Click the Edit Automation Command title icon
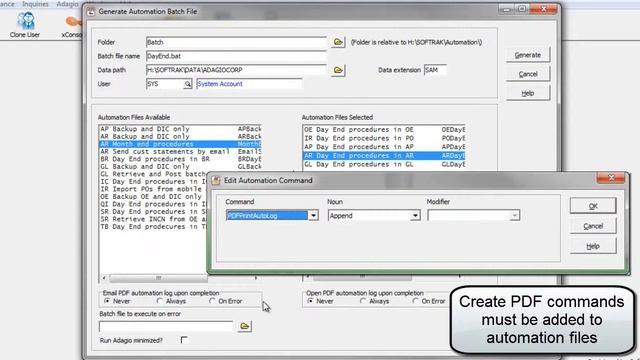Viewport: 640px width, 360px height. (x=216, y=180)
